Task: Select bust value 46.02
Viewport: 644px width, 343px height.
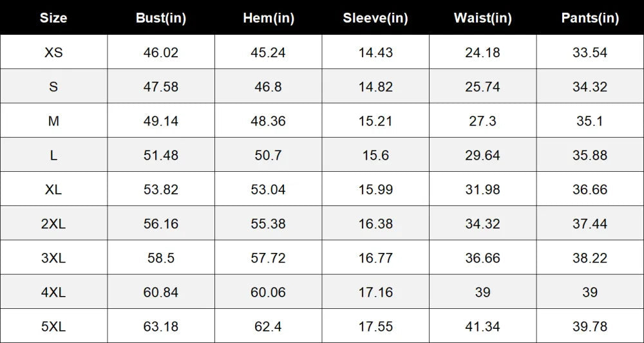Action: pos(161,53)
